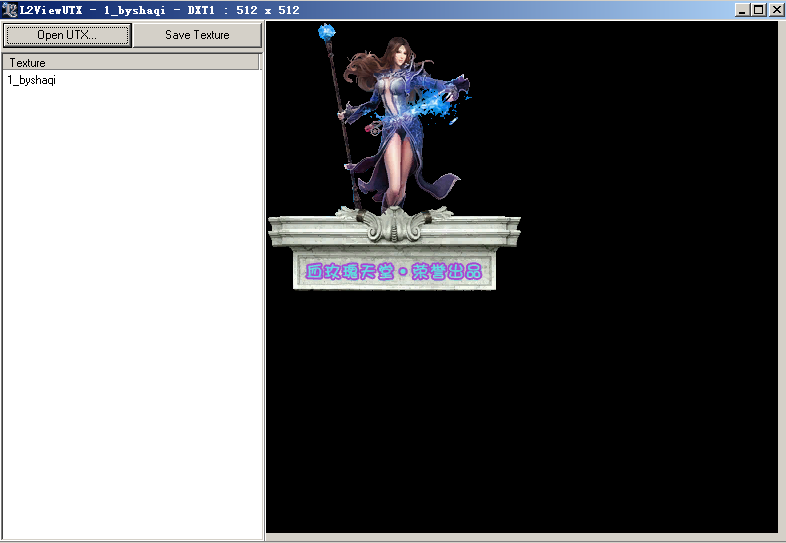Click the Save Texture button
The width and height of the screenshot is (786, 543).
[197, 35]
